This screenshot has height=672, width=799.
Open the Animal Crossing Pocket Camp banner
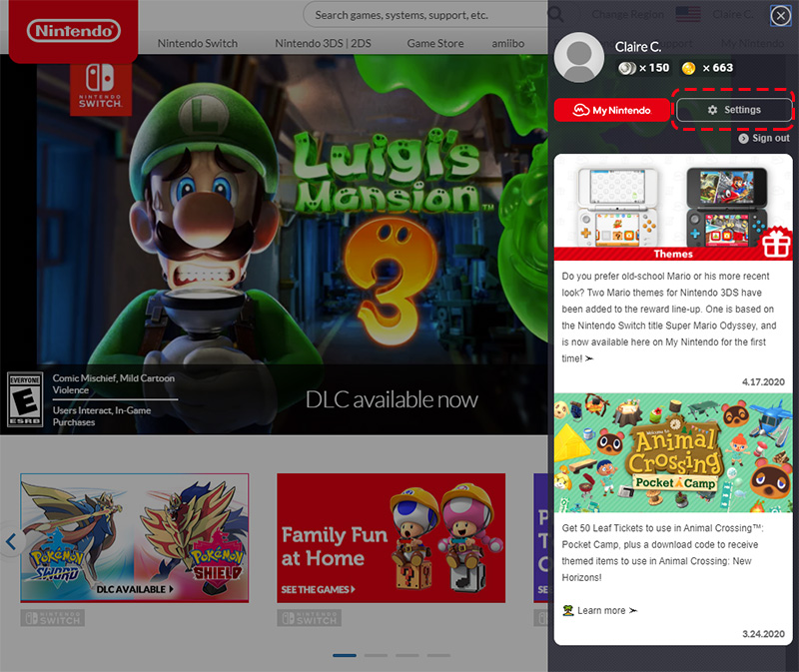[x=673, y=452]
